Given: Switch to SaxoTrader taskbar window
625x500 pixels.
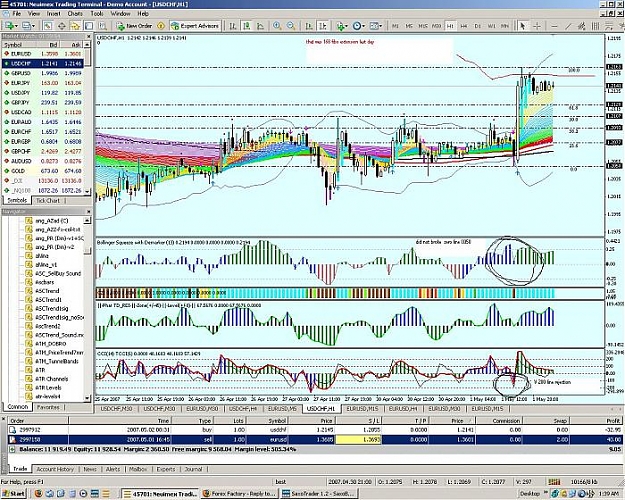Looking at the screenshot, I should coord(318,494).
